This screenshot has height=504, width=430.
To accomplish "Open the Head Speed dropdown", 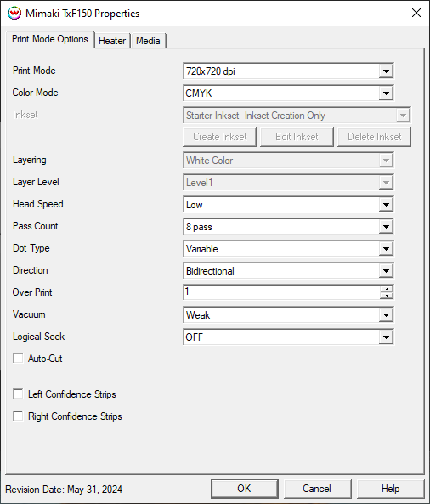I will pos(288,205).
